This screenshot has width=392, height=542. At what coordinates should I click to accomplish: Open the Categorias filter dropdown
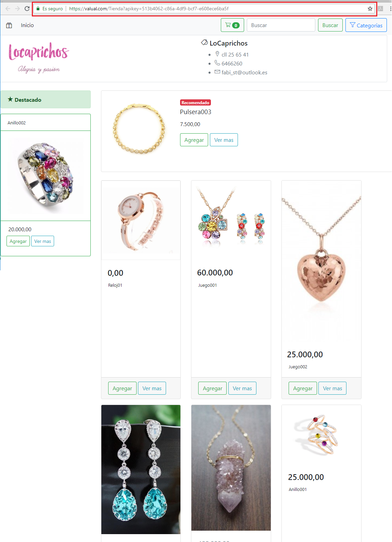[366, 25]
